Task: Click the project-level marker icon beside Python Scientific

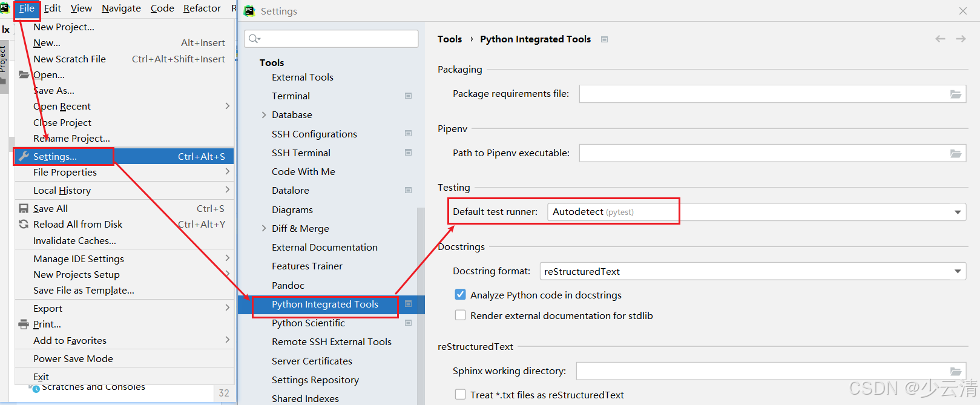Action: 408,323
